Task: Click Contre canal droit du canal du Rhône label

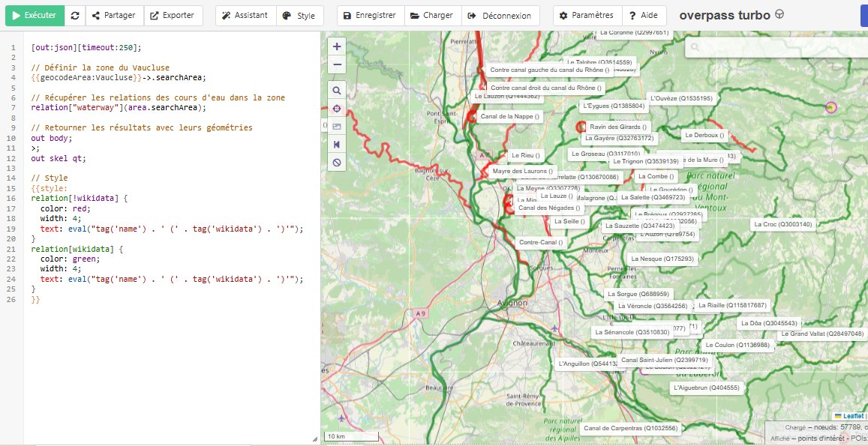Action: pos(546,88)
